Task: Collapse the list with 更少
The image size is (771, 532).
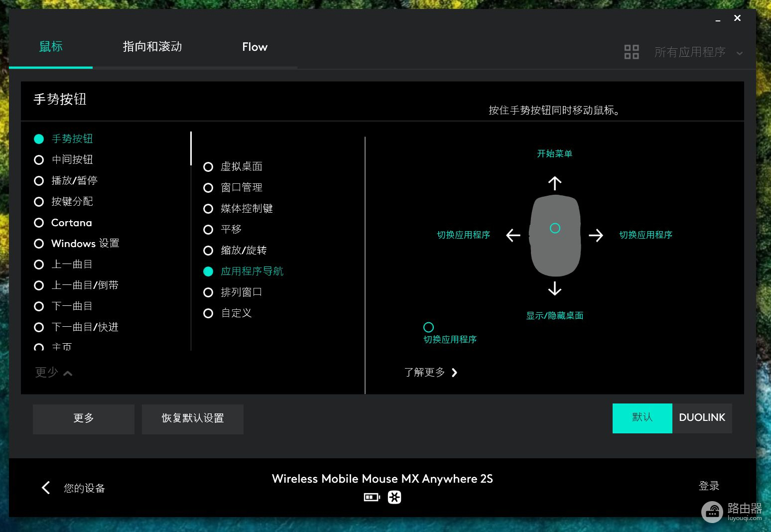Action: click(53, 373)
